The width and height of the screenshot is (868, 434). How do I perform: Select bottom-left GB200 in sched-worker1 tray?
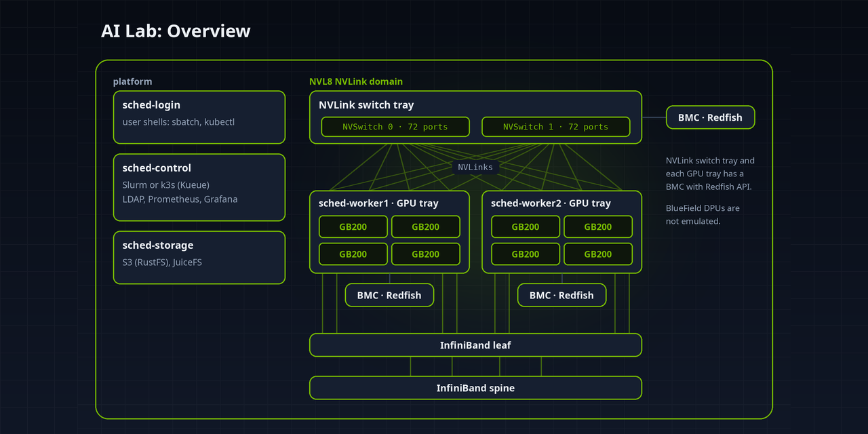click(353, 254)
